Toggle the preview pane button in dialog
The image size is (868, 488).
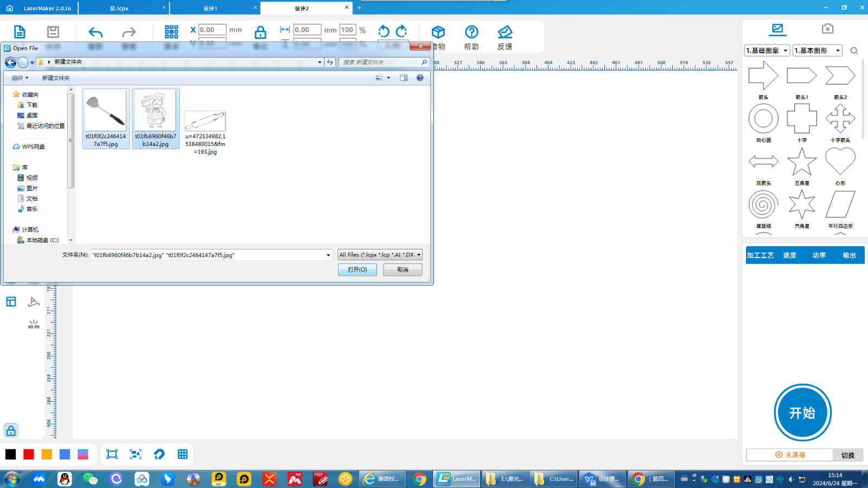point(404,78)
